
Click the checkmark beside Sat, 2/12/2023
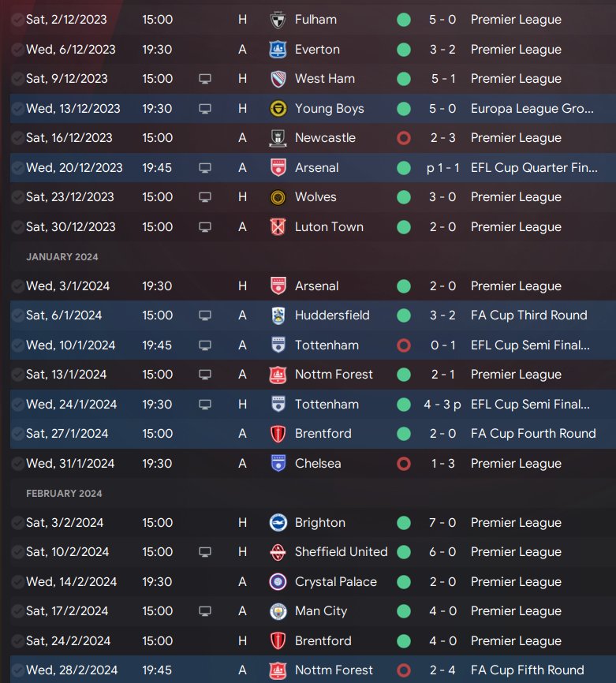click(x=17, y=20)
